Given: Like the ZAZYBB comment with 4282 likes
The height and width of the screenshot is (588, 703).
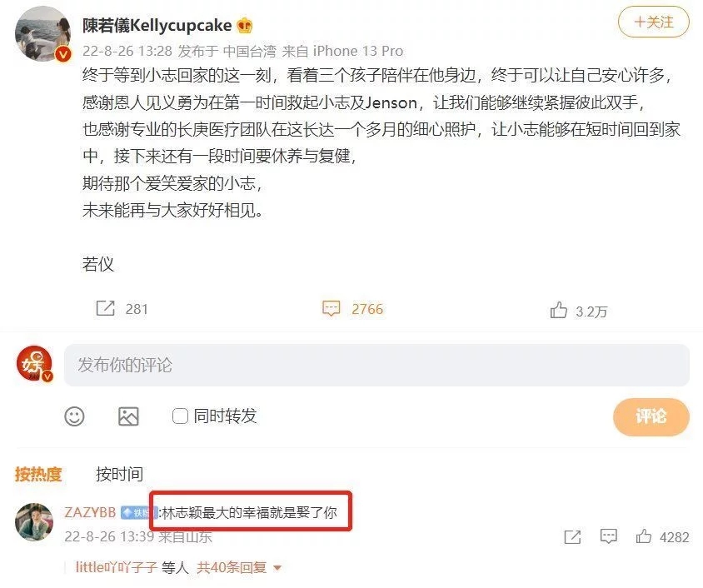Looking at the screenshot, I should pos(643,536).
